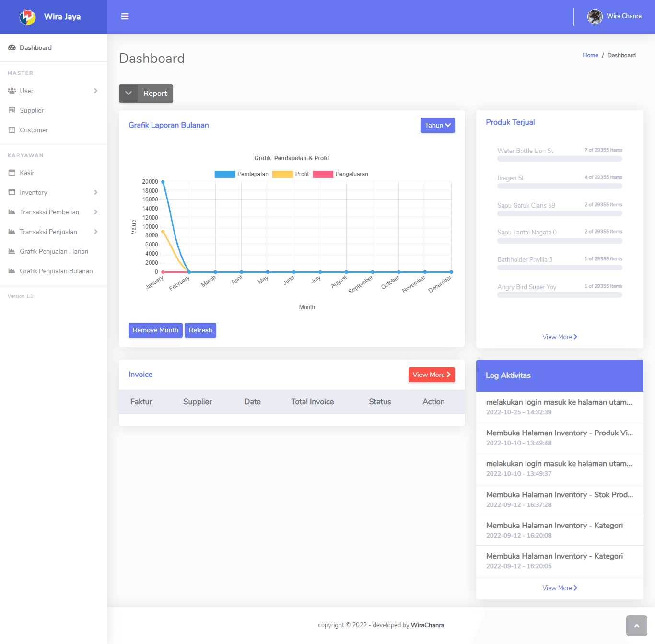Click the Remove Month button
Image resolution: width=655 pixels, height=644 pixels.
(x=155, y=330)
